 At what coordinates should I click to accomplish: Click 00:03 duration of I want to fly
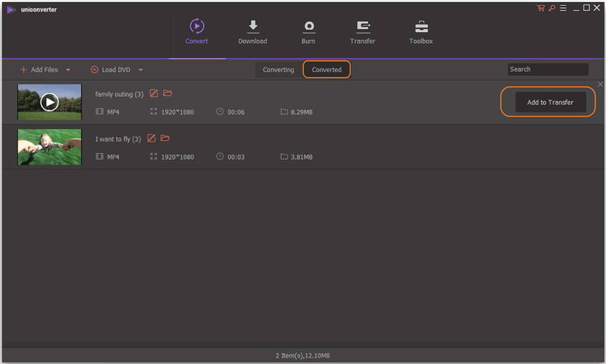[x=236, y=157]
